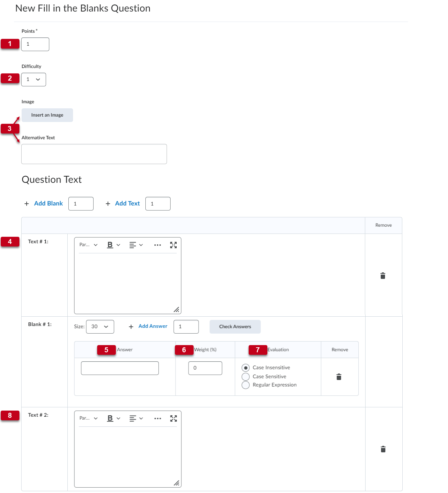This screenshot has width=448, height=493.
Task: Click the plus icon beside Add Blank
Action: [27, 204]
